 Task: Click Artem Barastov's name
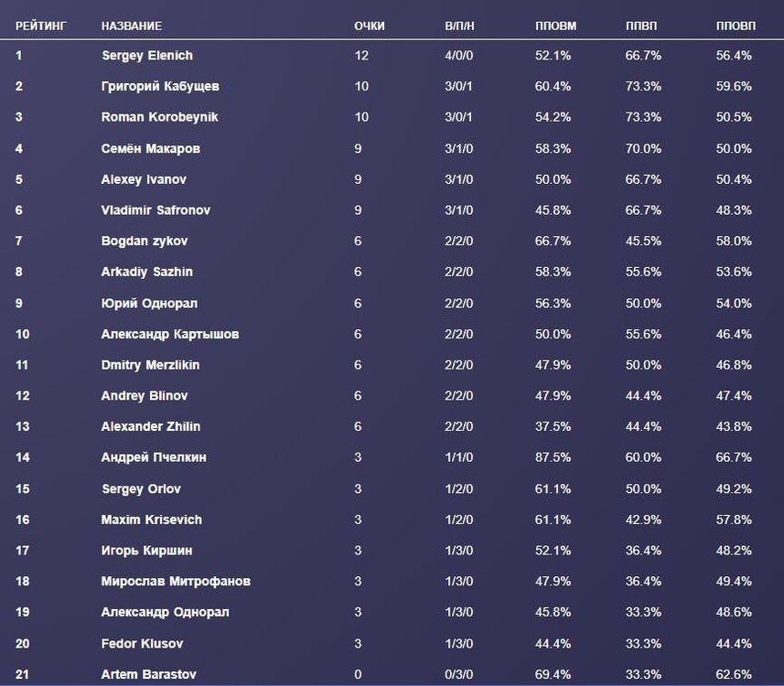click(149, 675)
